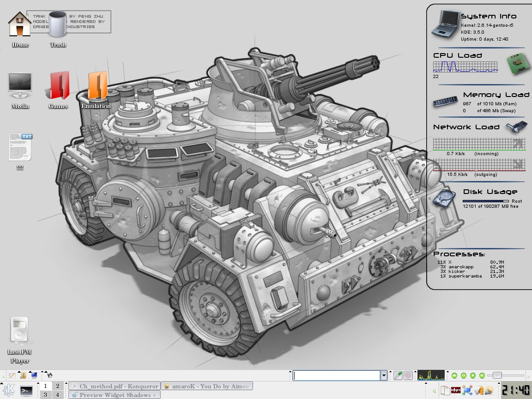Click the floppy-disk save icon in the panel

tap(49, 375)
